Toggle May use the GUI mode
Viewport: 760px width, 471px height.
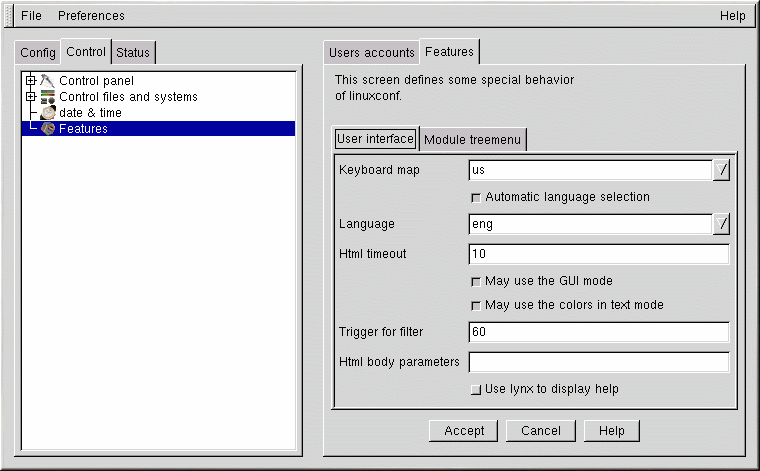coord(476,282)
